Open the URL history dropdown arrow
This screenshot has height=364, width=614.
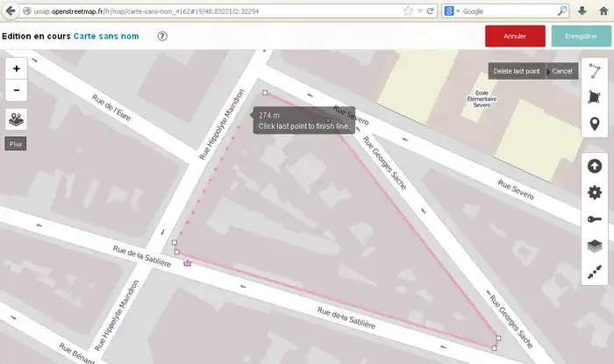418,11
